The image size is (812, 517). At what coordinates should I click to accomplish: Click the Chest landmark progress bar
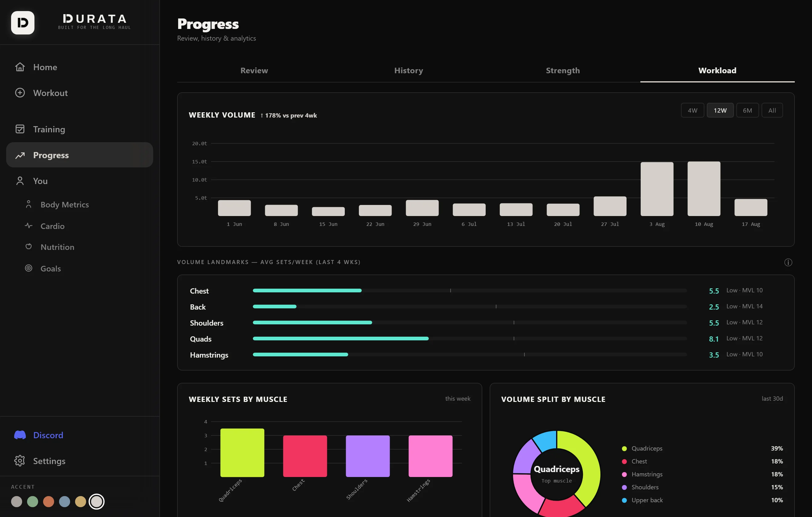[x=469, y=290]
